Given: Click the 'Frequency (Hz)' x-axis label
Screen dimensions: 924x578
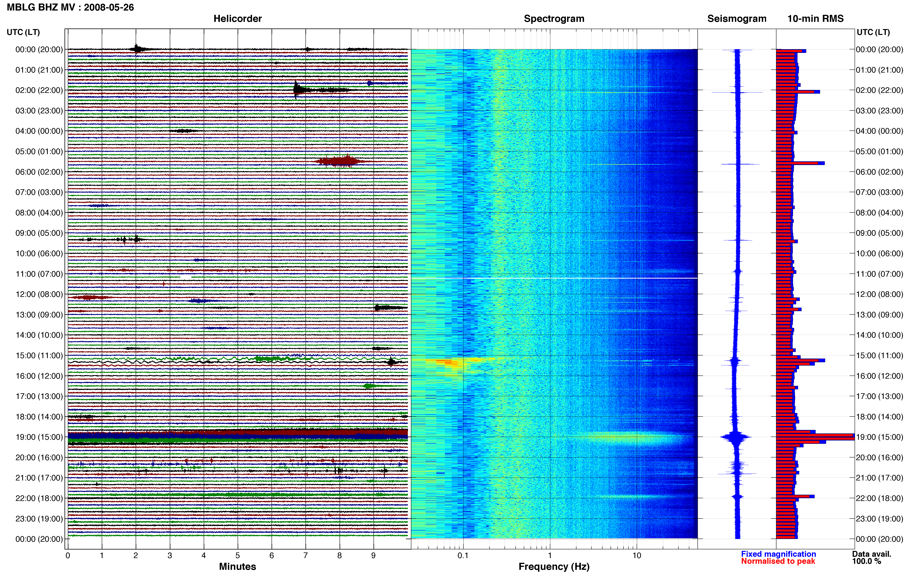Looking at the screenshot, I should pos(554,566).
